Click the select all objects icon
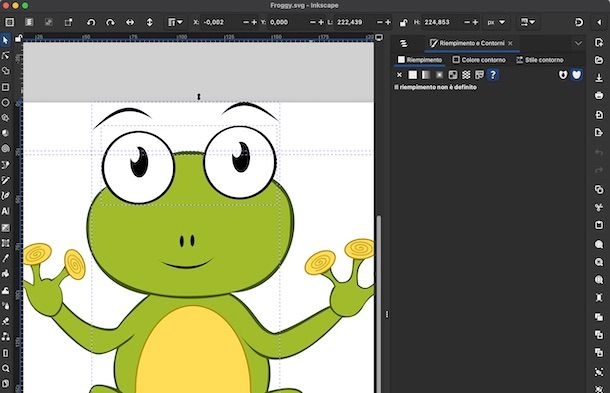The height and width of the screenshot is (393, 610). click(9, 22)
